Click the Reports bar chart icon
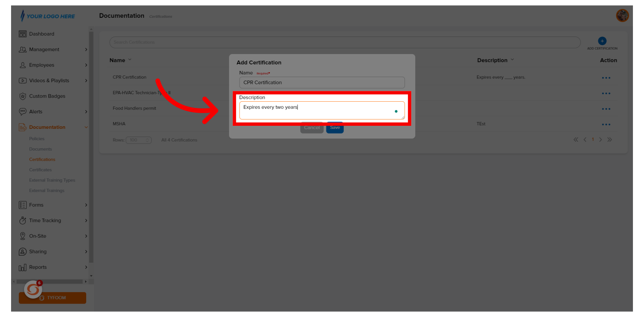 (x=22, y=267)
